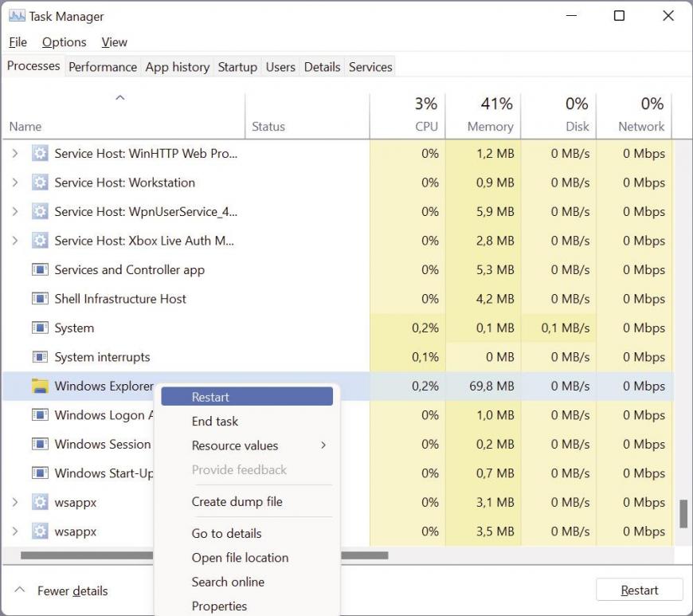Click the Windows Start-Up process icon
Viewport: 693px width, 616px height.
tap(40, 473)
